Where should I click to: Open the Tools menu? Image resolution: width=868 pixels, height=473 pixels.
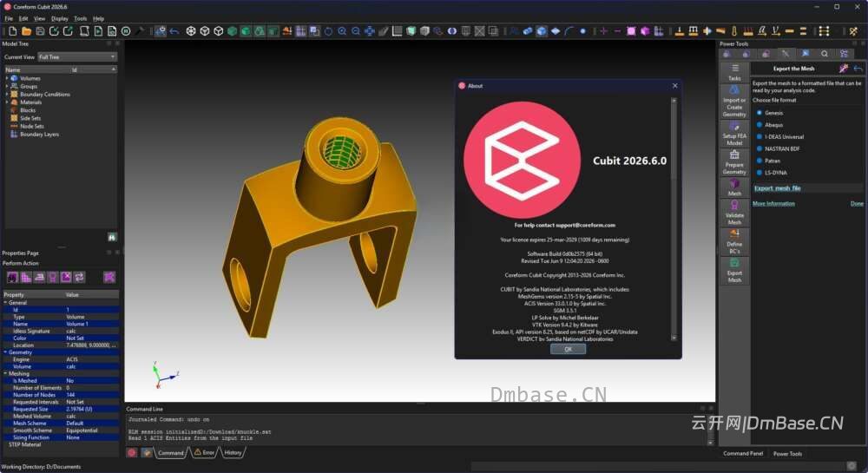pos(81,18)
